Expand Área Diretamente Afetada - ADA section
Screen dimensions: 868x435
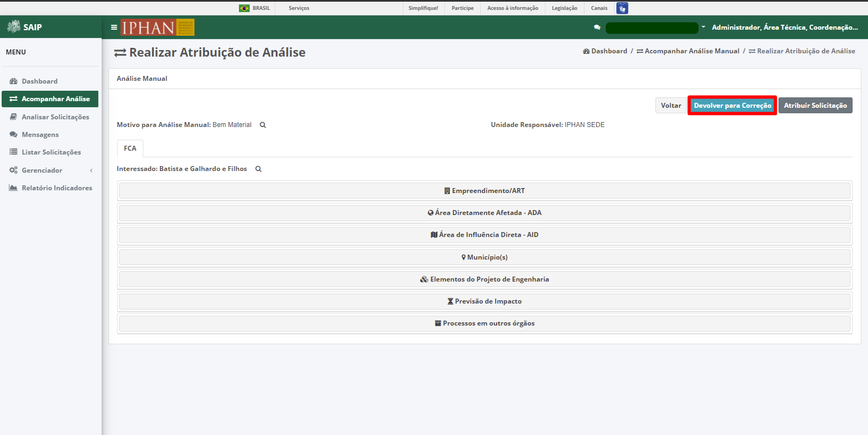click(485, 213)
